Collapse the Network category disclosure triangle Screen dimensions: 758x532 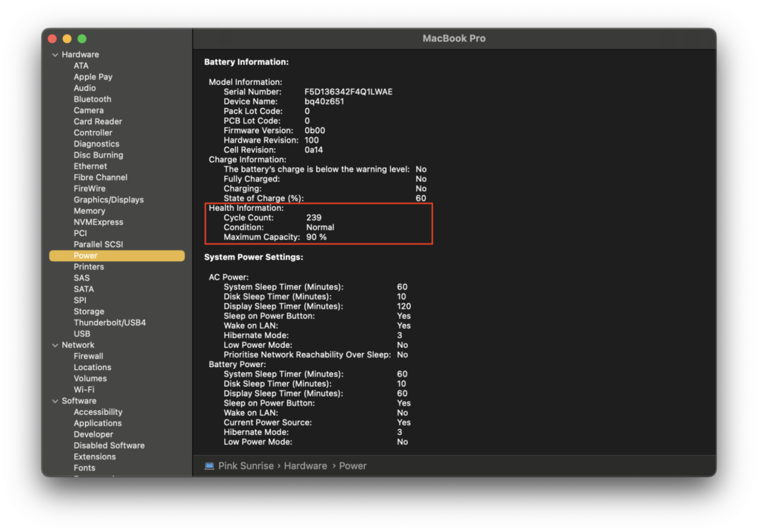[x=55, y=346]
